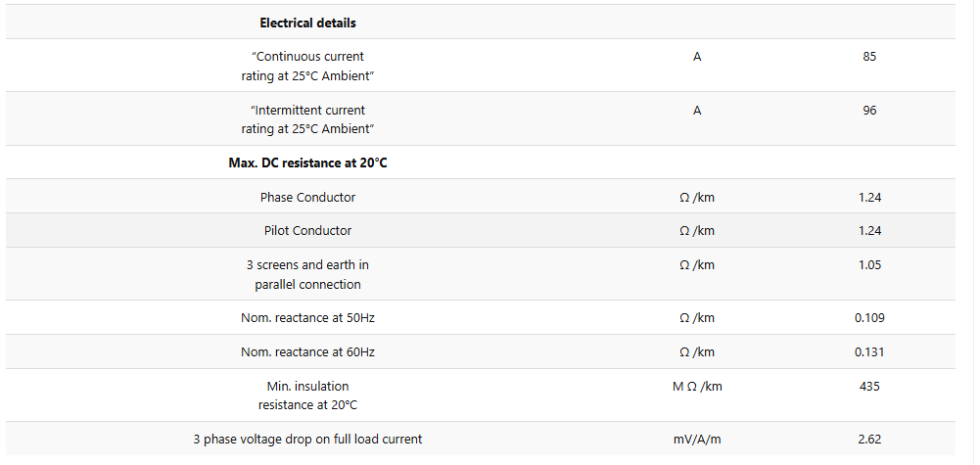
Task: Select the Min. insulation resistance label
Action: (x=307, y=395)
